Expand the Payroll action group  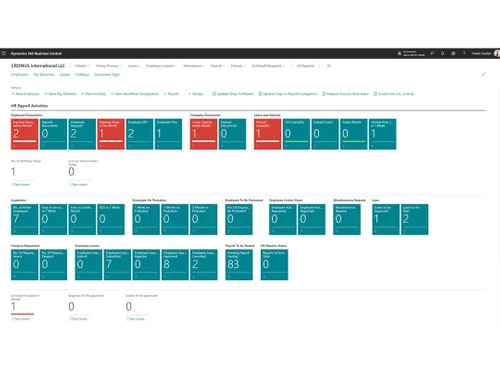pyautogui.click(x=171, y=94)
